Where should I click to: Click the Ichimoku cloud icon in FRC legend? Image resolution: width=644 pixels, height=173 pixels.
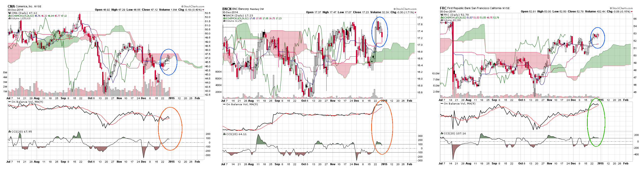click(x=442, y=17)
